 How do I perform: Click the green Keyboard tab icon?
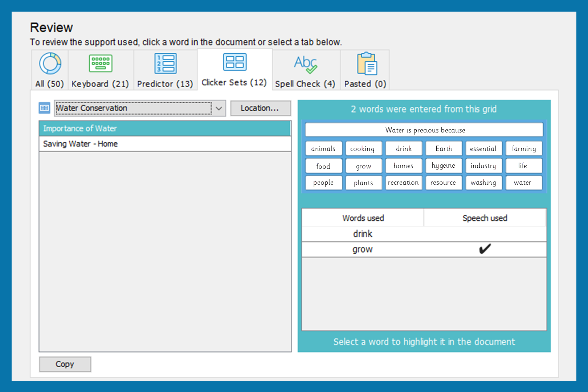tap(100, 64)
